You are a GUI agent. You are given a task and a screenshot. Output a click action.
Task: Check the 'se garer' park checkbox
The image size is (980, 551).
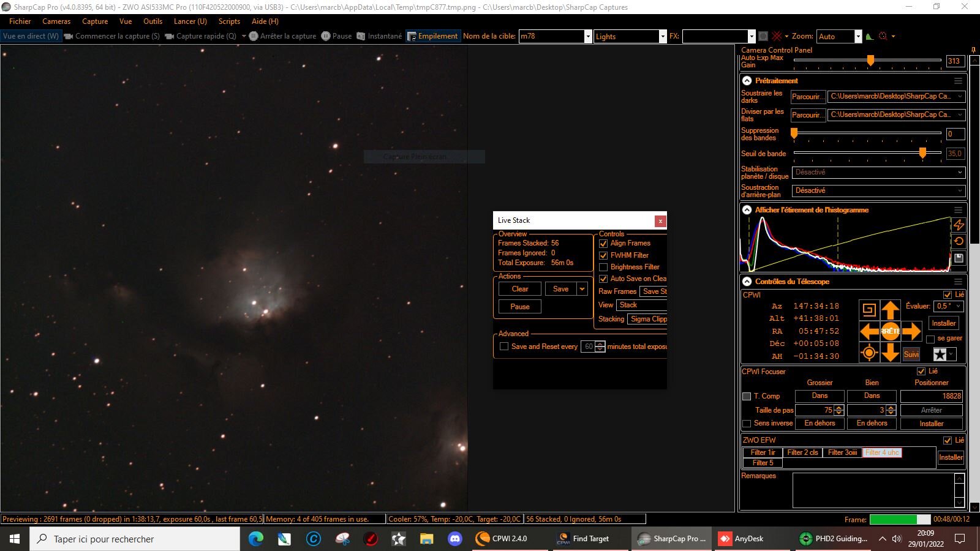[x=930, y=339]
